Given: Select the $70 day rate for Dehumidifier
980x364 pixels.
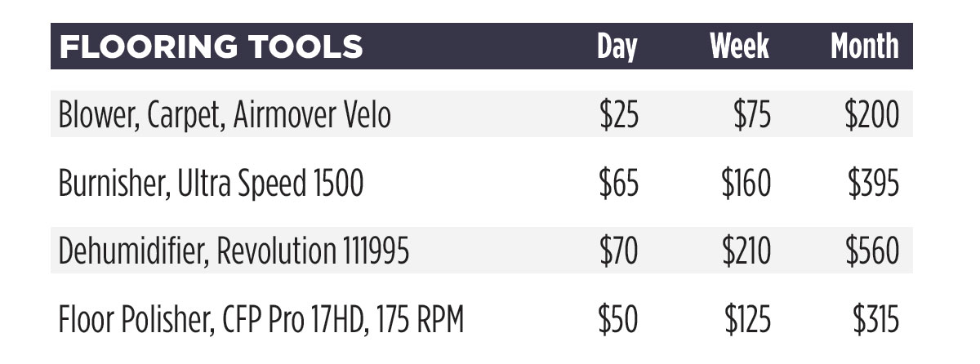Looking at the screenshot, I should point(617,253).
